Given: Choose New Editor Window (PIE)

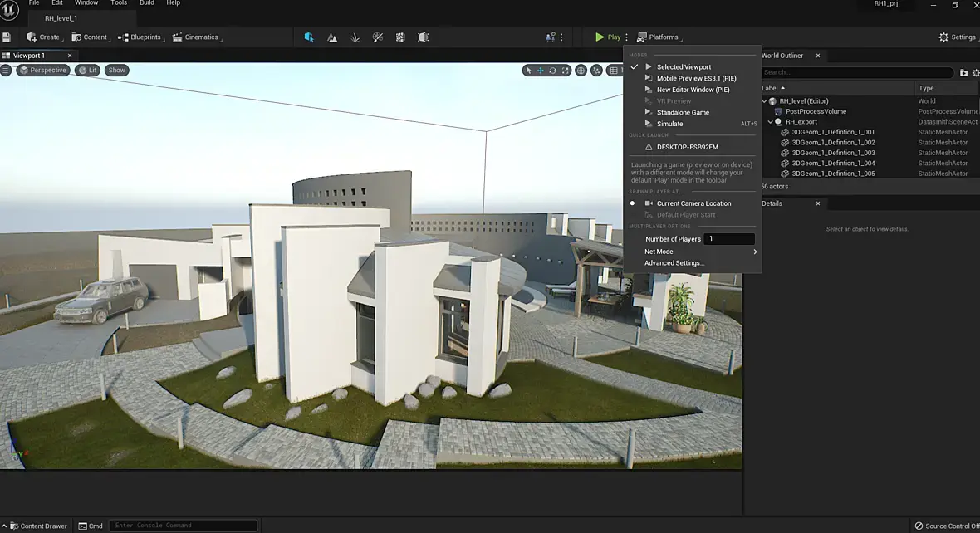Looking at the screenshot, I should pyautogui.click(x=693, y=90).
